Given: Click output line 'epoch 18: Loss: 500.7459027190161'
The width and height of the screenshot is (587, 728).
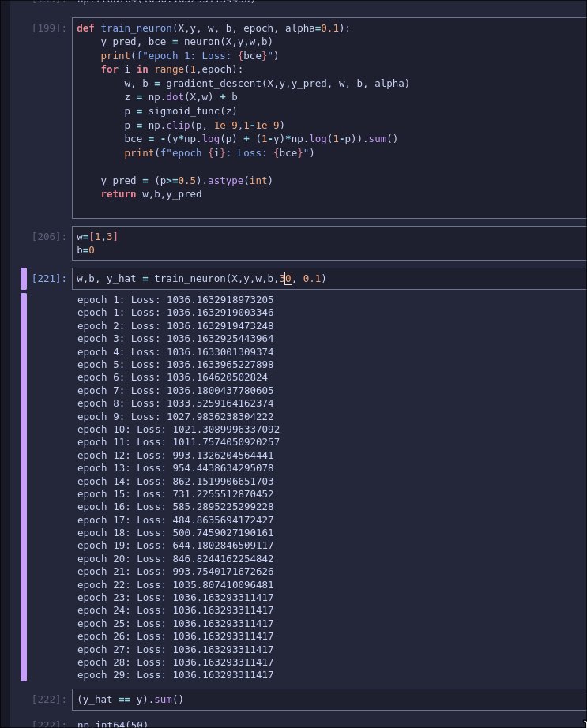Looking at the screenshot, I should point(175,533).
